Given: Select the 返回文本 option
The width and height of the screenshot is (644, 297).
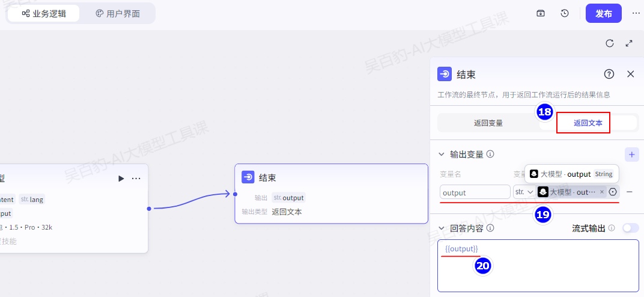Looking at the screenshot, I should (583, 123).
